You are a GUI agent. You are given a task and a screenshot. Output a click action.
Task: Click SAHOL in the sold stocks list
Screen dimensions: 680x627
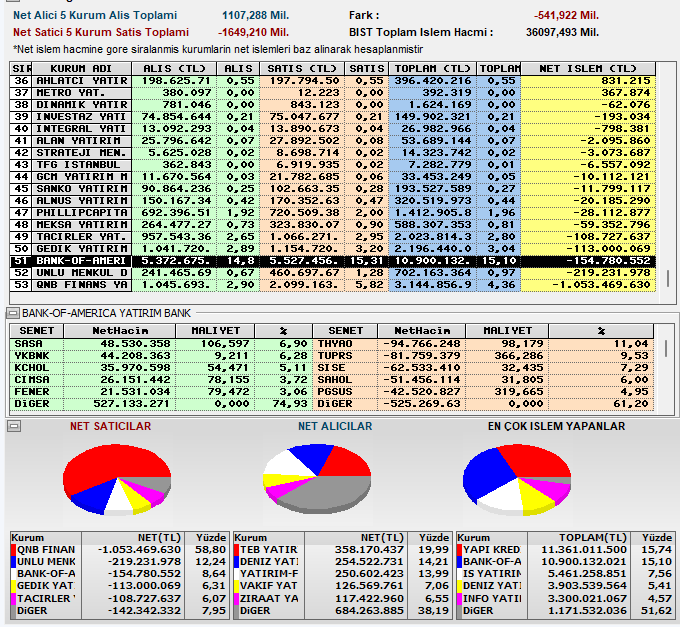point(335,380)
